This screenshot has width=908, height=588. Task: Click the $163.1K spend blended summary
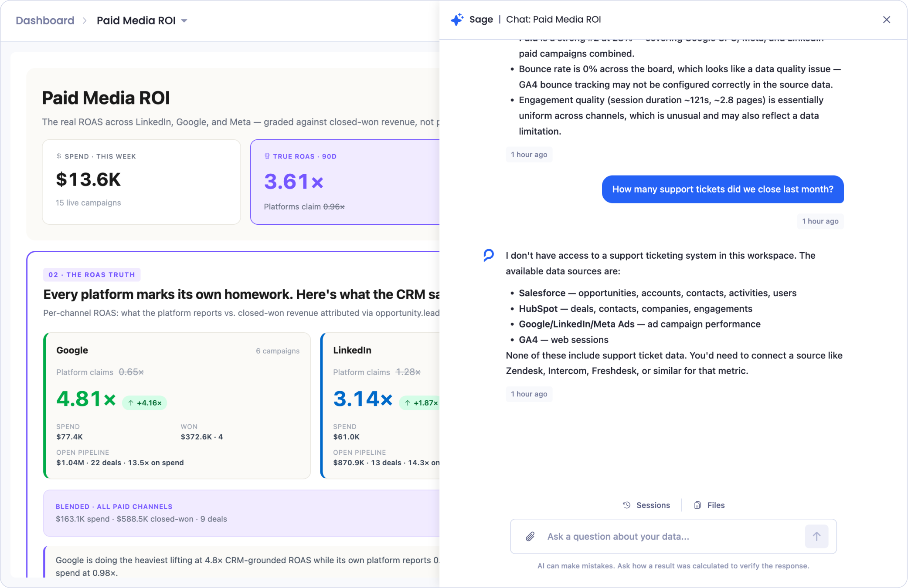[x=141, y=519]
